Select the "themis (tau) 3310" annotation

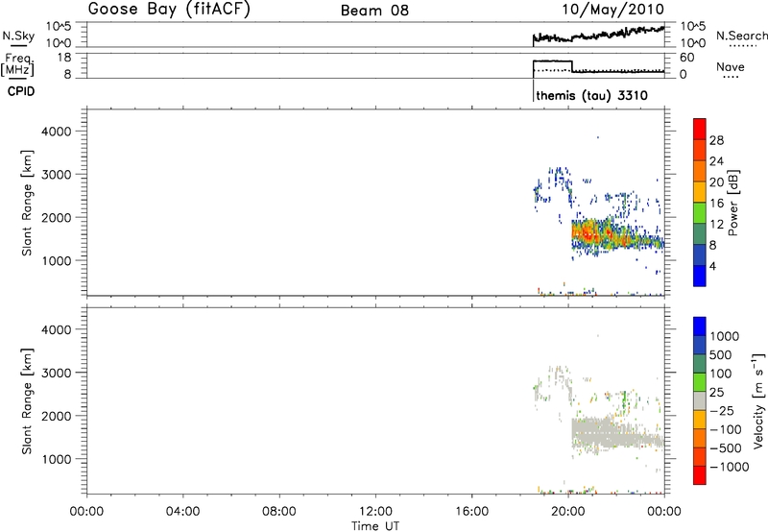591,95
